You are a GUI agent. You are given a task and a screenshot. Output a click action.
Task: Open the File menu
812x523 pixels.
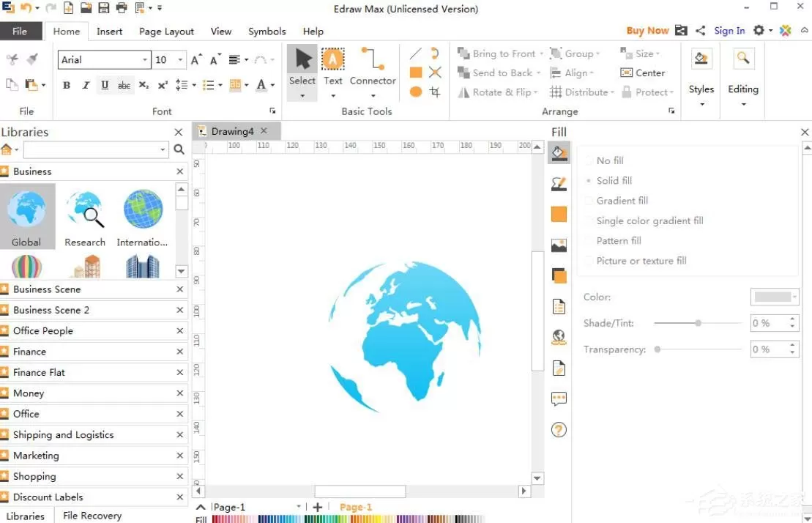pos(20,31)
